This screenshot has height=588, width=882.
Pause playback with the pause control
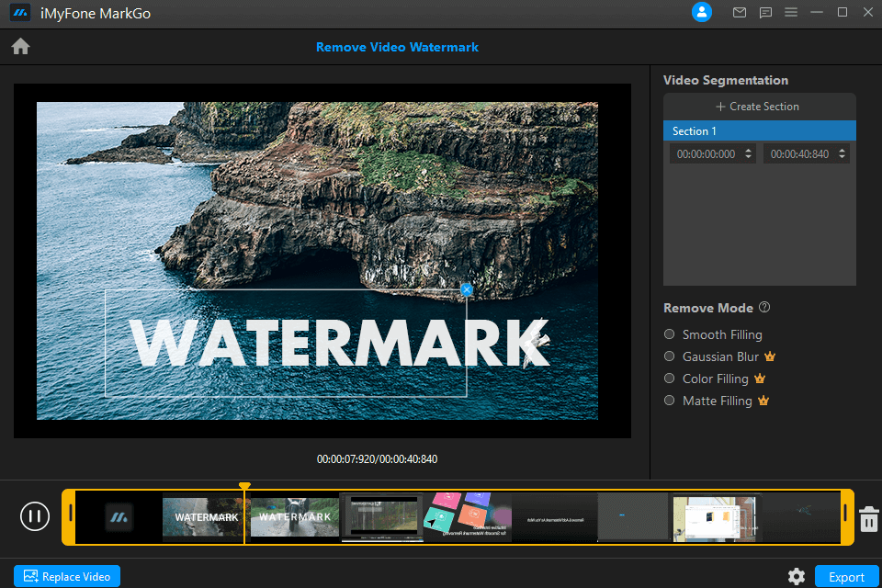tap(35, 516)
